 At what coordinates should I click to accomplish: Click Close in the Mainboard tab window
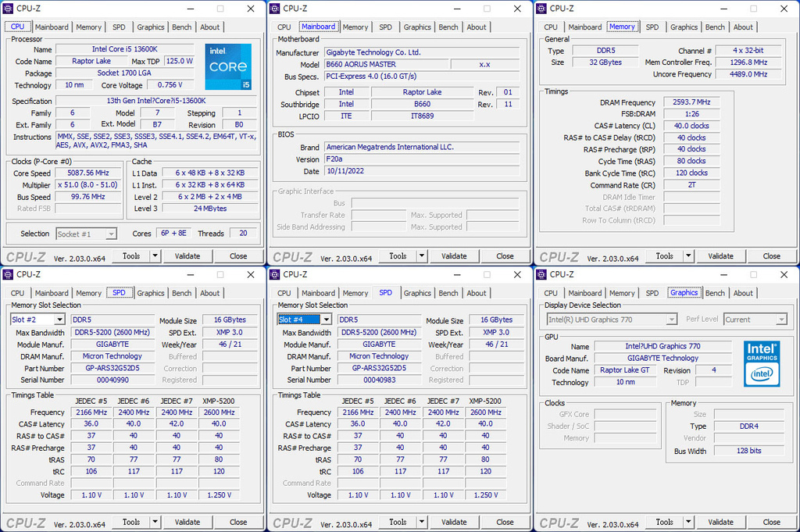505,255
